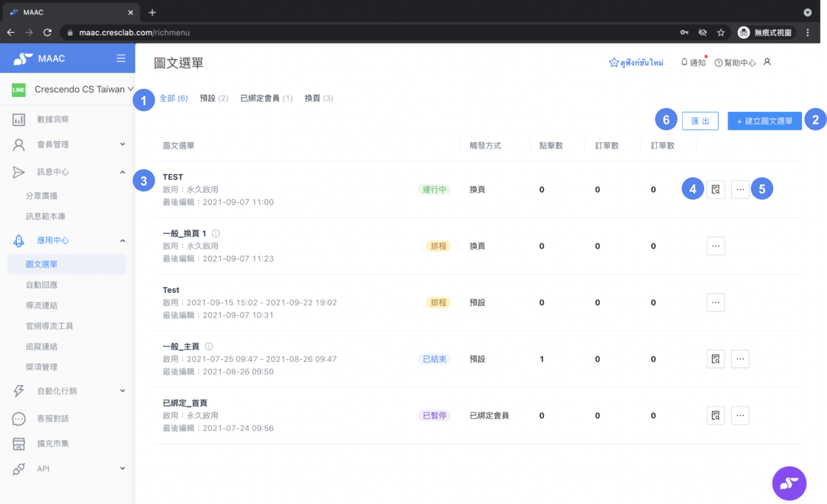
Task: Select 圖文選單 in the sidebar
Action: 67,264
